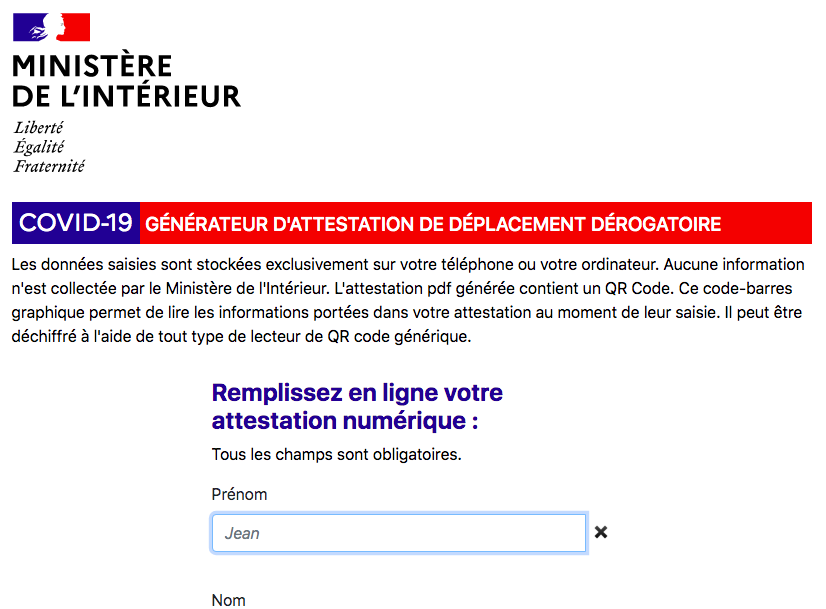Click the DE L'INTÉRIEUR heading line
826x609 pixels.
(x=126, y=96)
